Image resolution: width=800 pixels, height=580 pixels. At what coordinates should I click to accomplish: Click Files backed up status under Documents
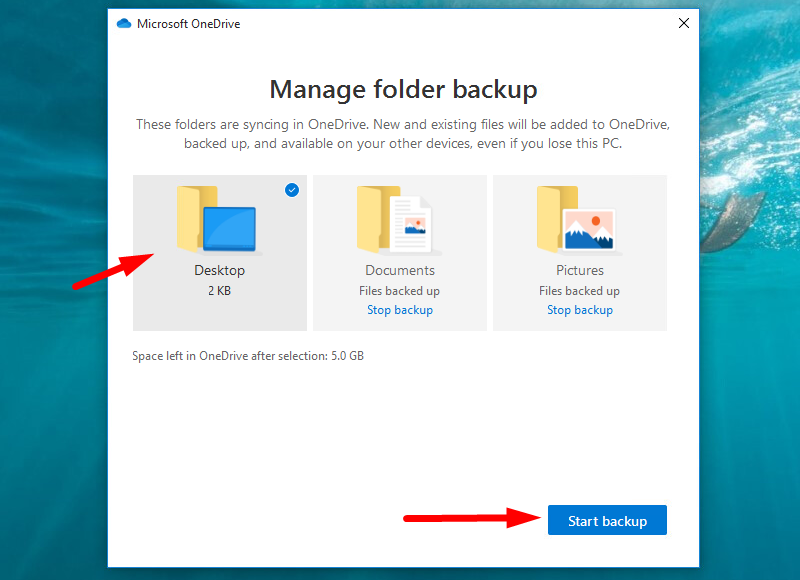pos(399,291)
